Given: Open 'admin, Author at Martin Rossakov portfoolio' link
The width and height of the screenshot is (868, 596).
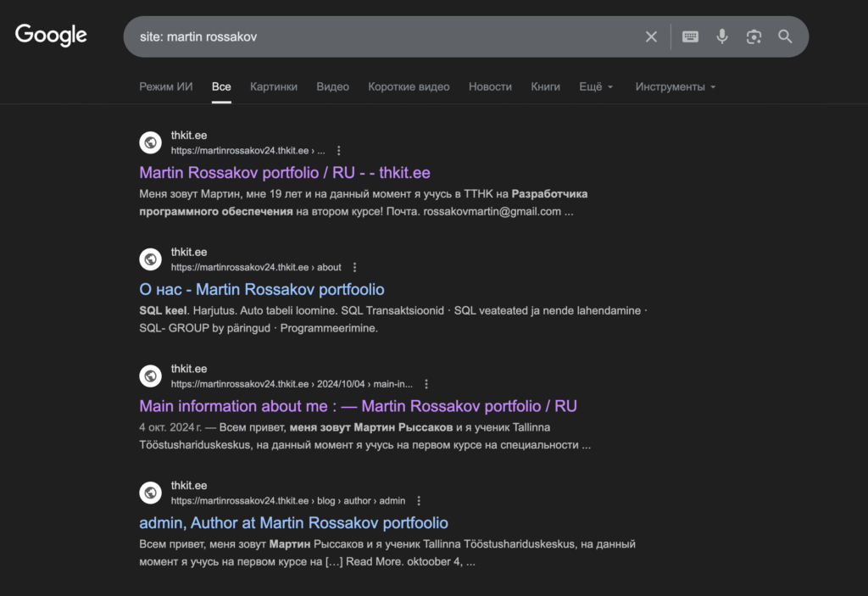Looking at the screenshot, I should pos(293,523).
